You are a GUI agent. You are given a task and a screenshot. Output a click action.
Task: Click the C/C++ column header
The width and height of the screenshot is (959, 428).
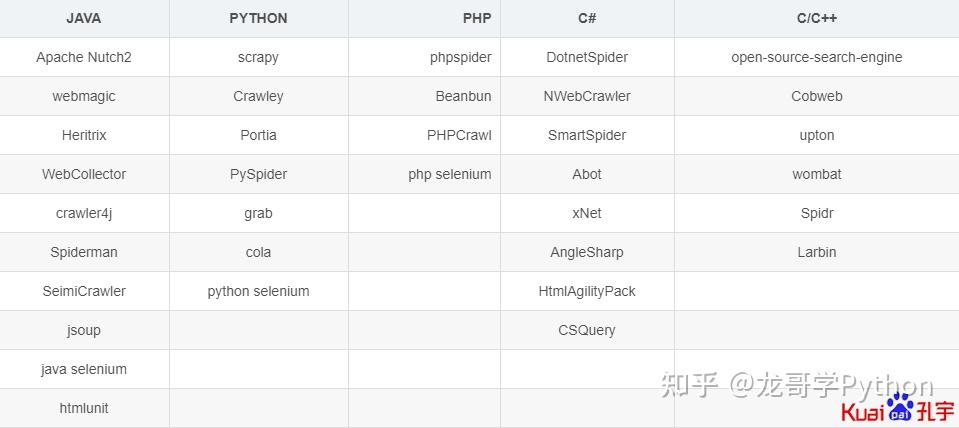(x=816, y=18)
